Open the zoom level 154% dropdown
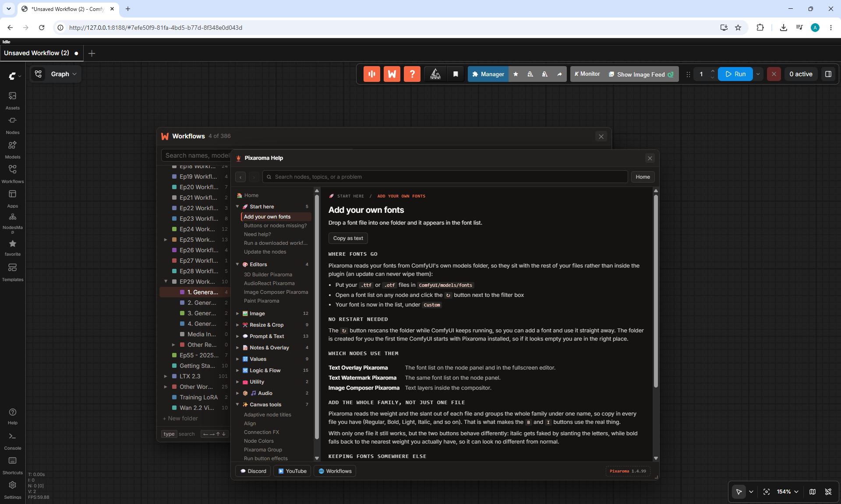 click(787, 492)
